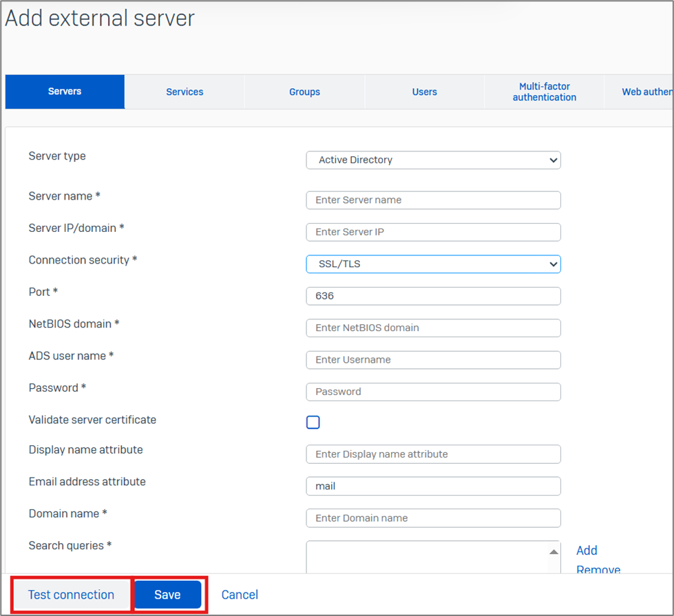The image size is (674, 616).
Task: Switch to the Services tab
Action: pyautogui.click(x=185, y=92)
